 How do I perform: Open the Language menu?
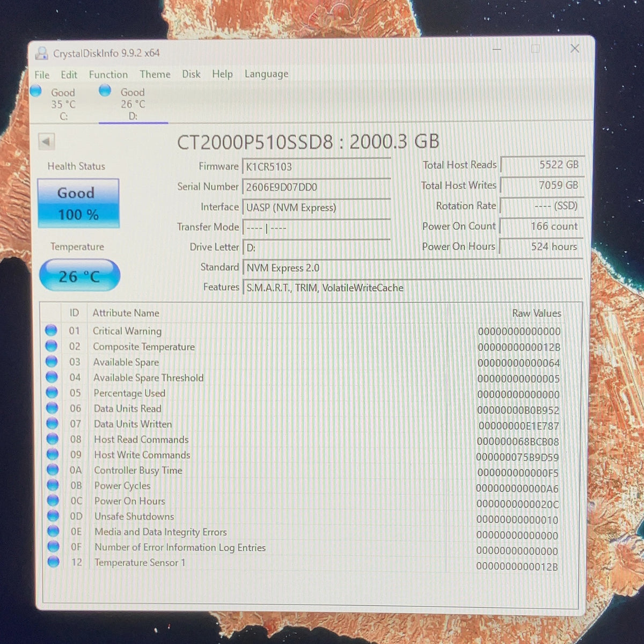[x=266, y=74]
